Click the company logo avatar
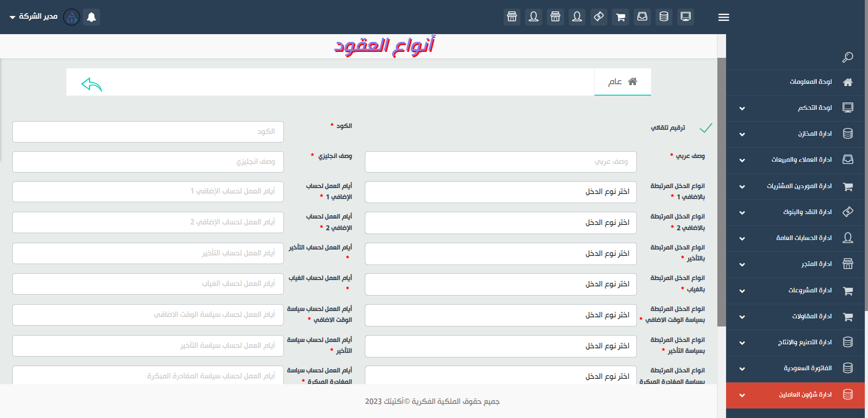 (71, 17)
